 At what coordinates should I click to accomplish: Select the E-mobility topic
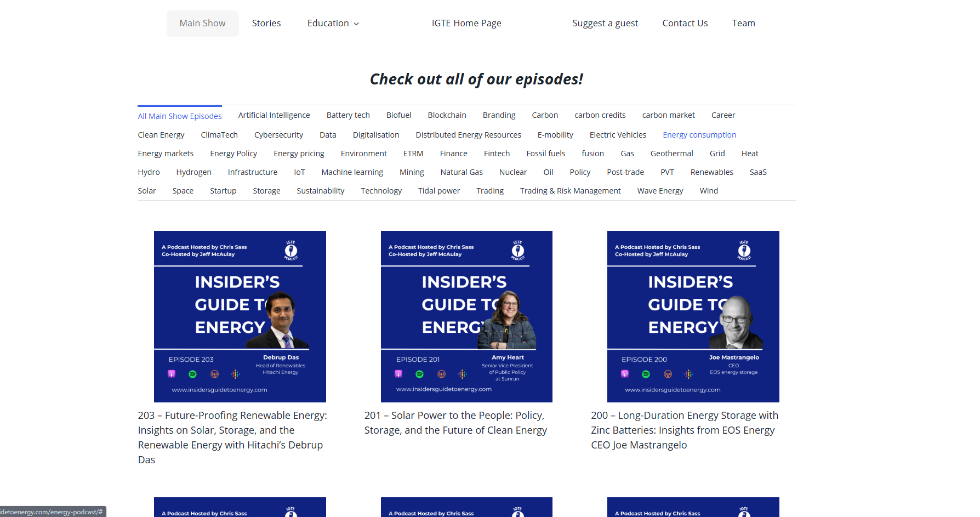(555, 135)
